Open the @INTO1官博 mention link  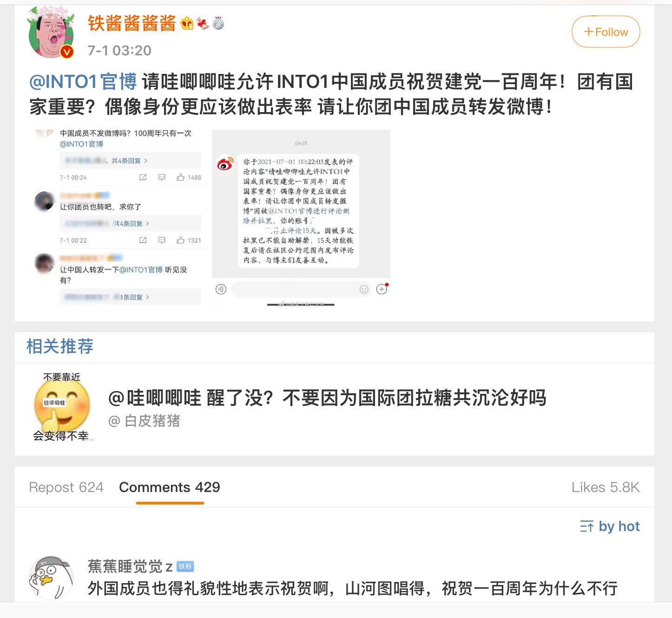pyautogui.click(x=83, y=82)
